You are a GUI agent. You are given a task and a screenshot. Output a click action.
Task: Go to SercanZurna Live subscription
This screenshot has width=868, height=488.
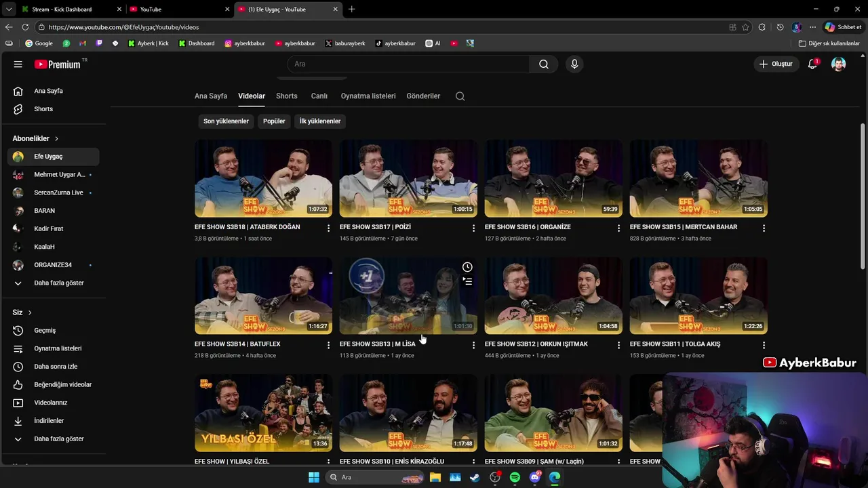53,192
